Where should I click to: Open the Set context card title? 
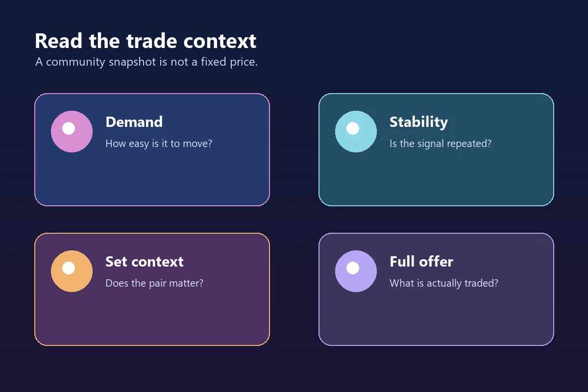tap(145, 262)
